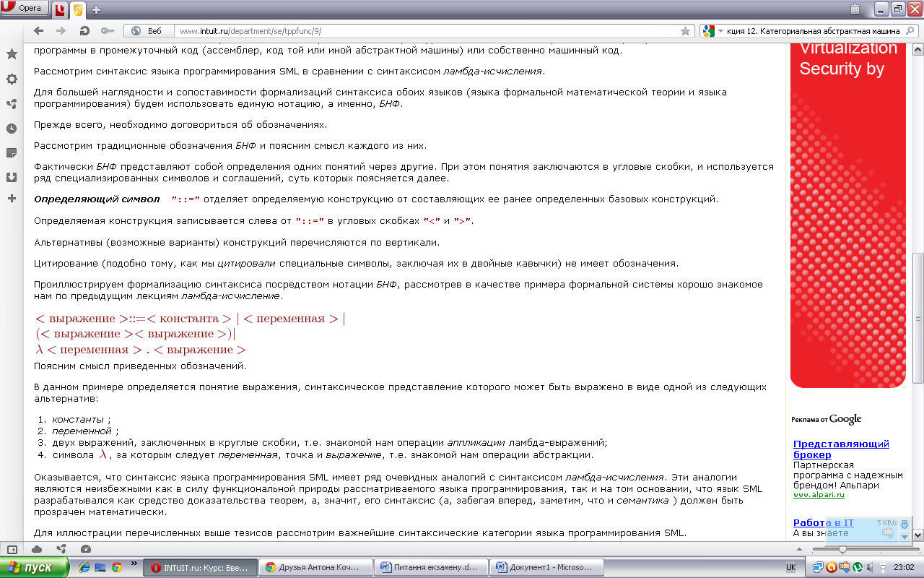Click the show desktop quick launch icon
The width and height of the screenshot is (924, 578).
point(100,567)
